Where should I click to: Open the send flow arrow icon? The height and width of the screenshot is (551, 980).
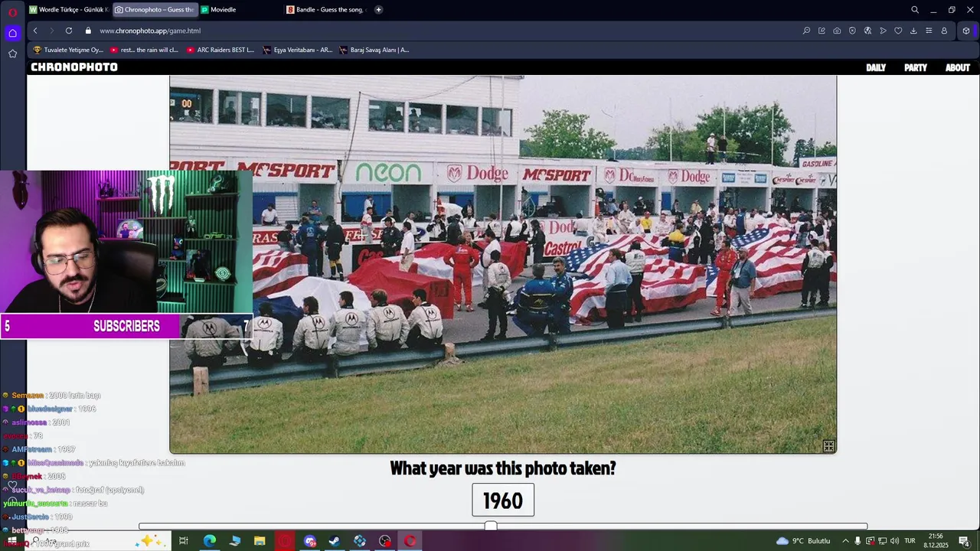click(883, 31)
